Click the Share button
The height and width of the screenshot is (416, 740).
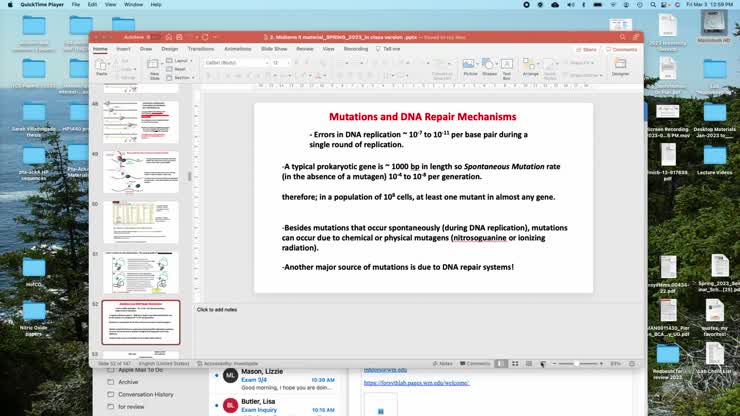click(586, 49)
